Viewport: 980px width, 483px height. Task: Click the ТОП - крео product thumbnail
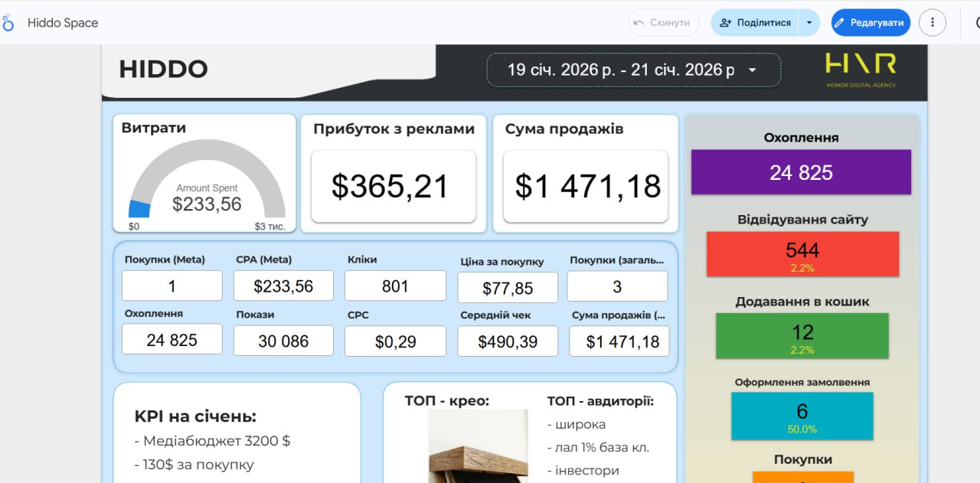tap(478, 446)
